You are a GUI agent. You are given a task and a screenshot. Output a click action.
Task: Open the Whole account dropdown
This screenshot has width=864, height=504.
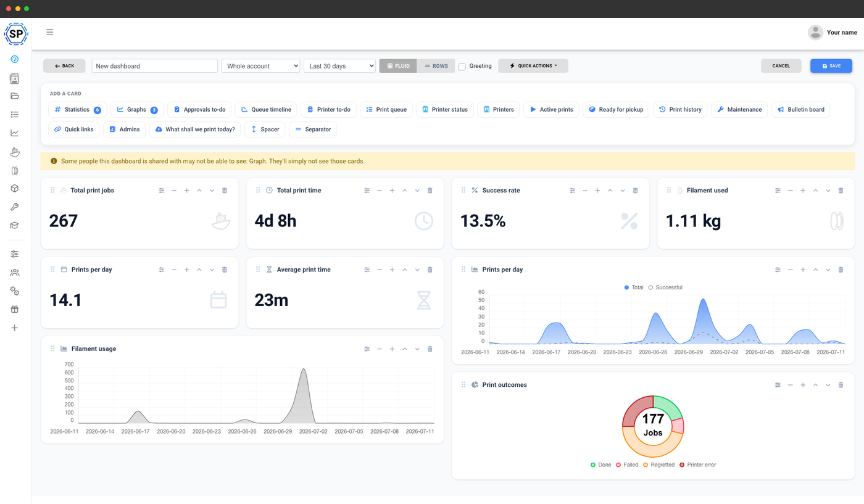coord(260,66)
